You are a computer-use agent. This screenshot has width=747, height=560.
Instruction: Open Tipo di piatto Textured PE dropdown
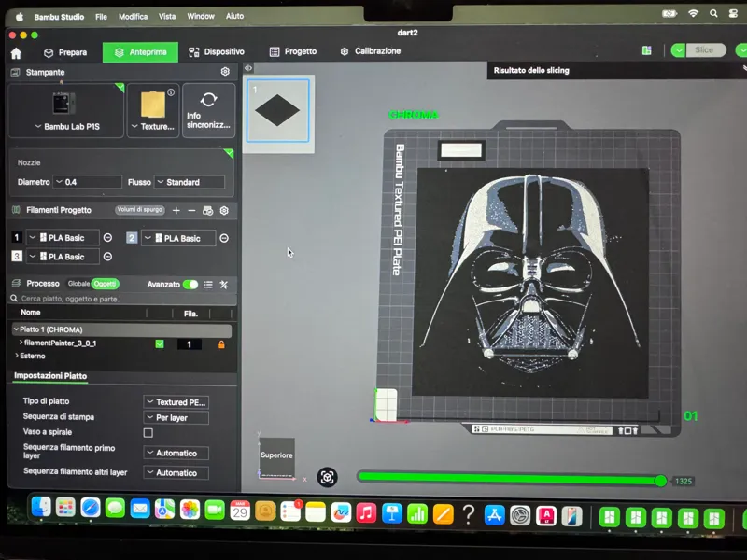(176, 402)
